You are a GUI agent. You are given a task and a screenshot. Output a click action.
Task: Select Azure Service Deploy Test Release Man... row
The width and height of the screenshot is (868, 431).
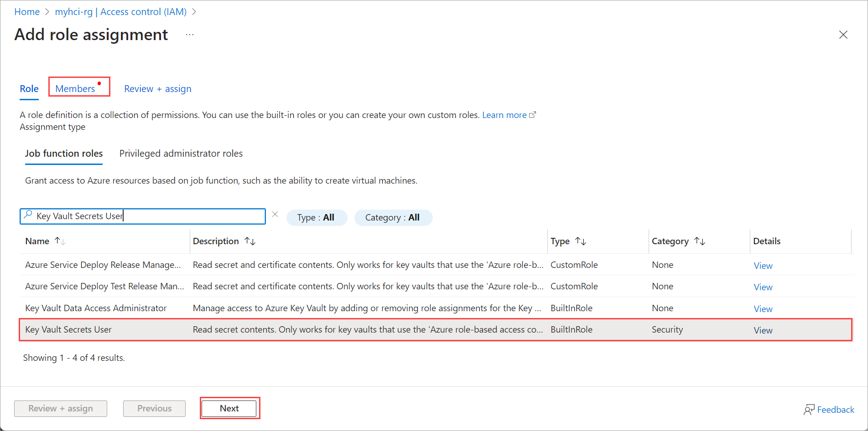click(436, 286)
